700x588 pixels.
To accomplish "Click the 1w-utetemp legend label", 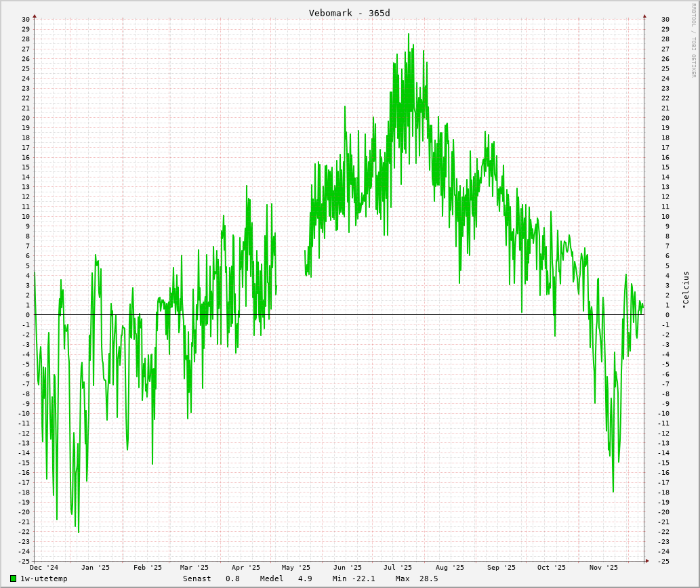I will pyautogui.click(x=44, y=579).
